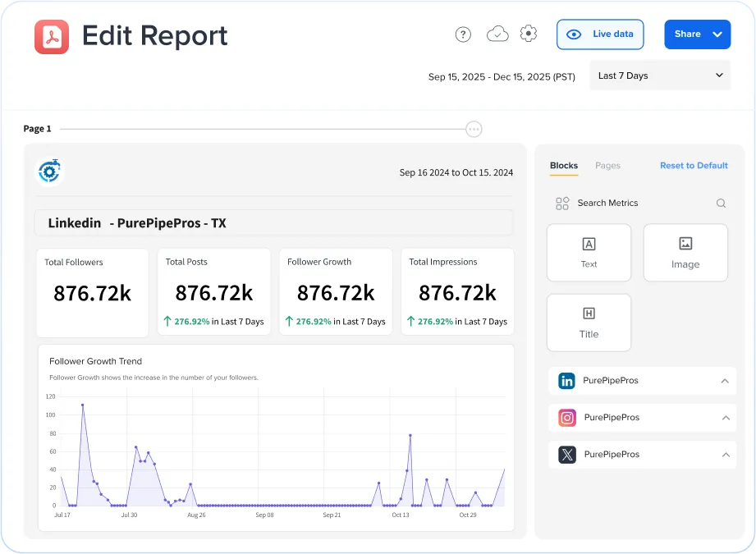Insert an Image block

685,252
